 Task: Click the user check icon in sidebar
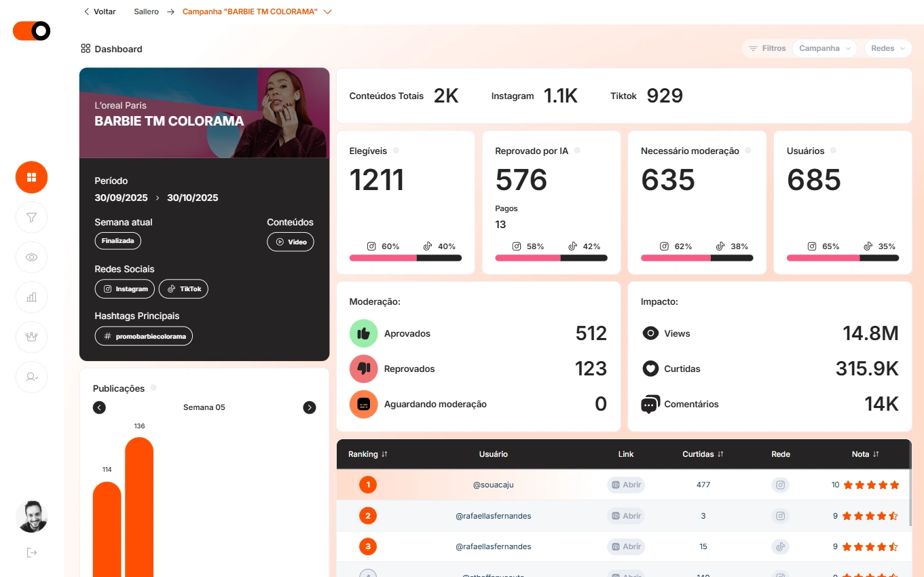pyautogui.click(x=31, y=377)
